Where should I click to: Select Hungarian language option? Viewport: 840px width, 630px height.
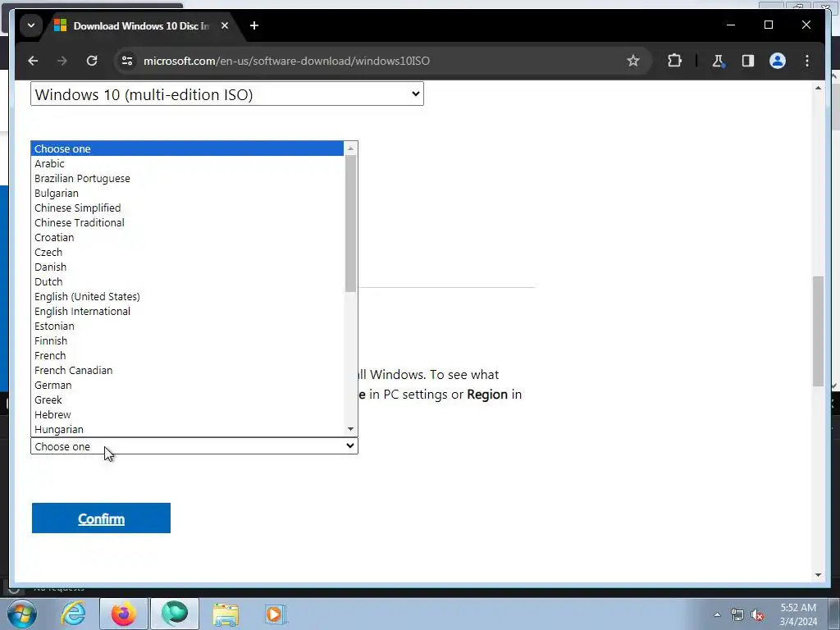tap(187, 429)
